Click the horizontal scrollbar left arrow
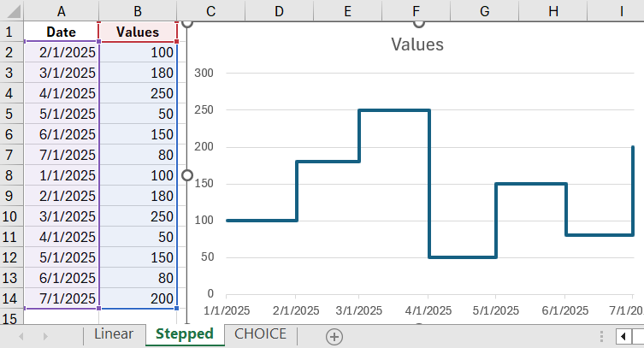 623,337
